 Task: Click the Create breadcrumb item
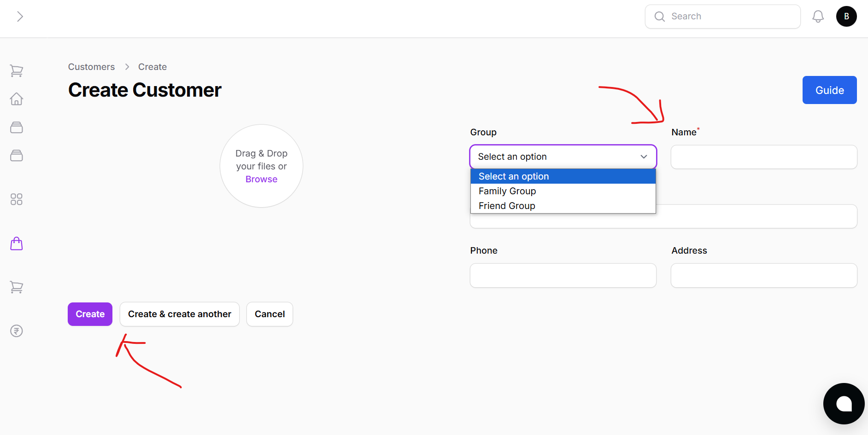coord(152,67)
